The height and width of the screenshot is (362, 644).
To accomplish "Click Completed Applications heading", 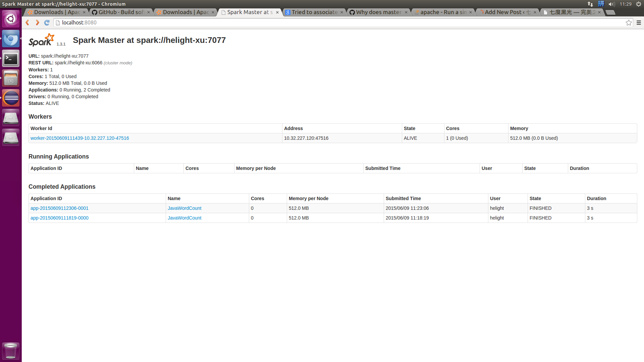I will (62, 187).
